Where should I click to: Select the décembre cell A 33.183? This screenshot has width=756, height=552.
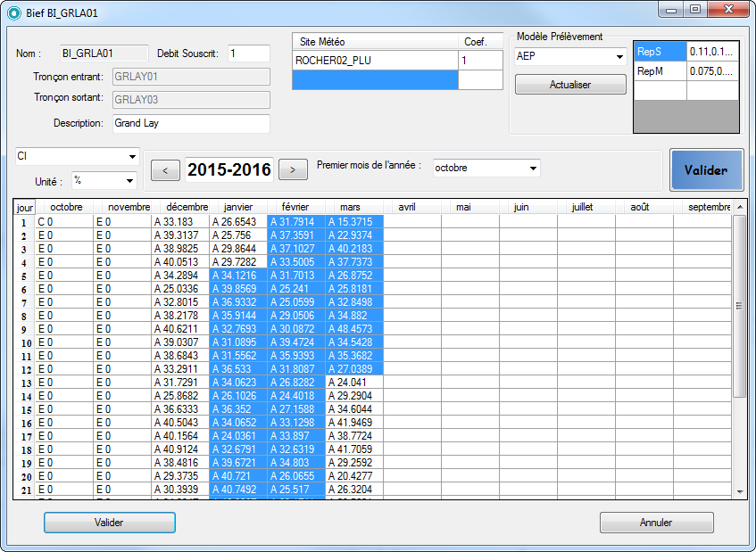coord(180,221)
